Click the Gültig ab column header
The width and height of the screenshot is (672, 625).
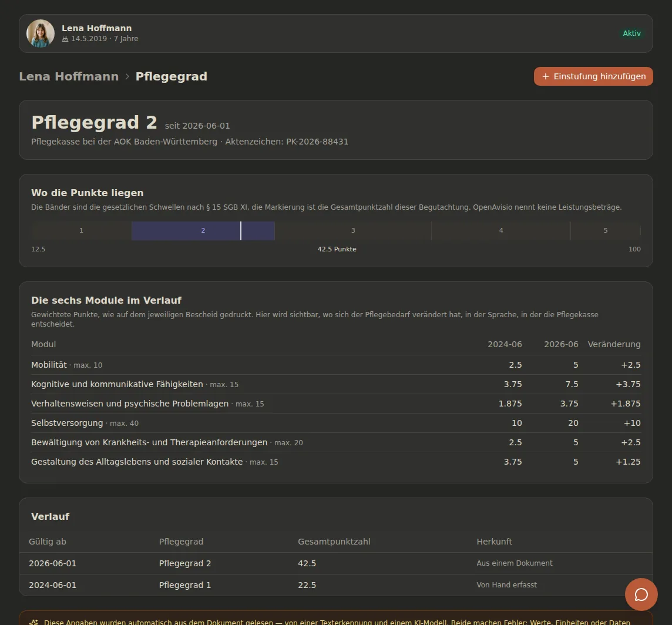click(x=47, y=542)
